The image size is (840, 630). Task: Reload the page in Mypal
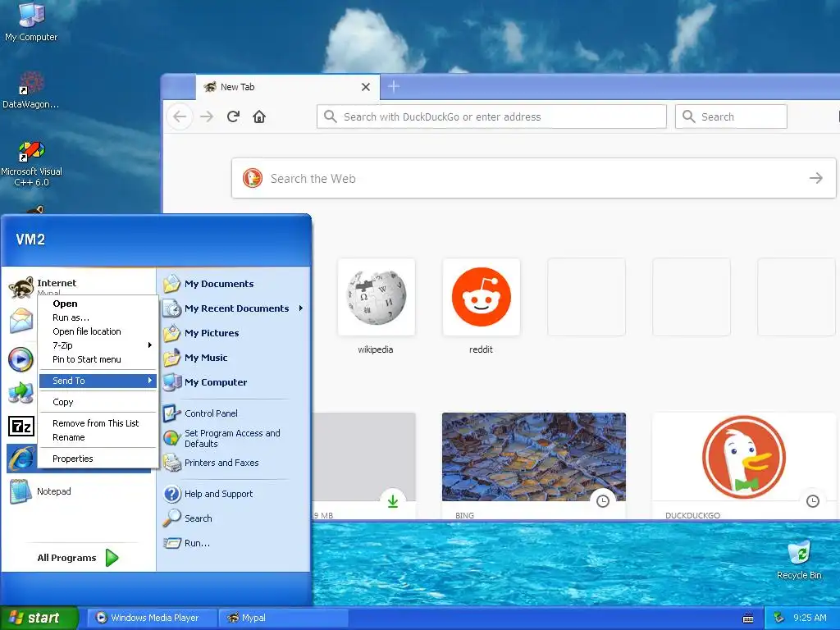point(233,116)
